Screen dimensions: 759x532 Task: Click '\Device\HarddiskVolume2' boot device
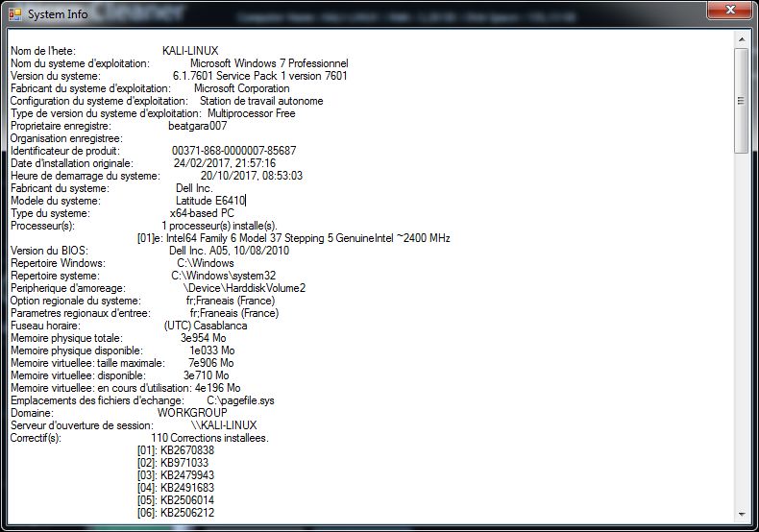244,288
